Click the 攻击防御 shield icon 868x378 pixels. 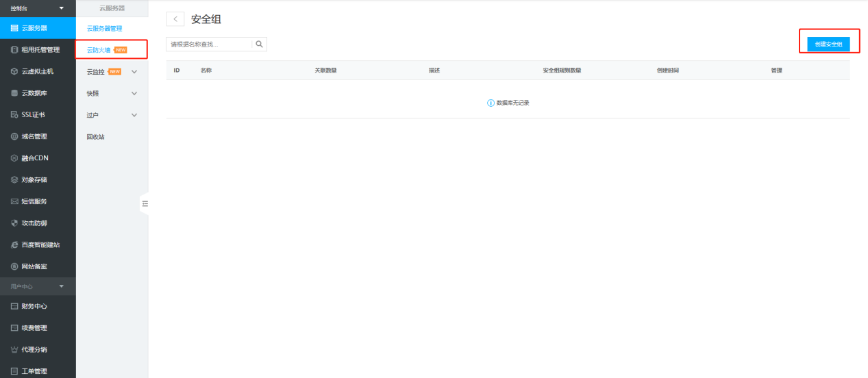pyautogui.click(x=14, y=223)
